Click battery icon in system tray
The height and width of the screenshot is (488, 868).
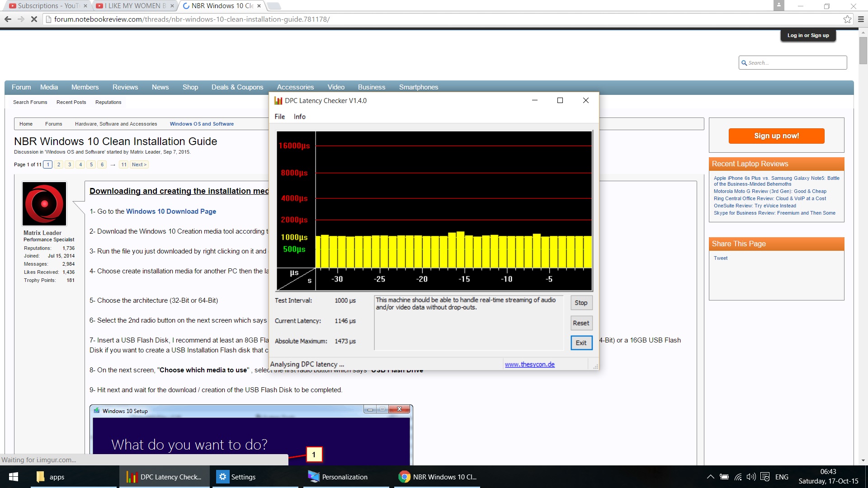pos(724,477)
